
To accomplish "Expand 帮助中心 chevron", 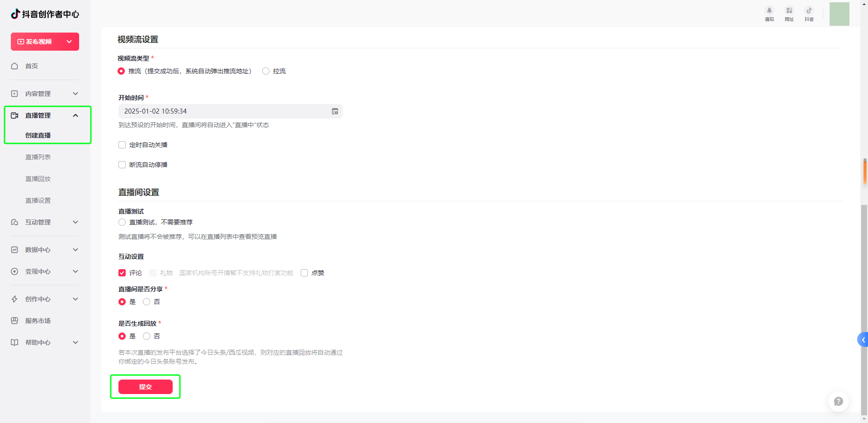I will [x=75, y=342].
